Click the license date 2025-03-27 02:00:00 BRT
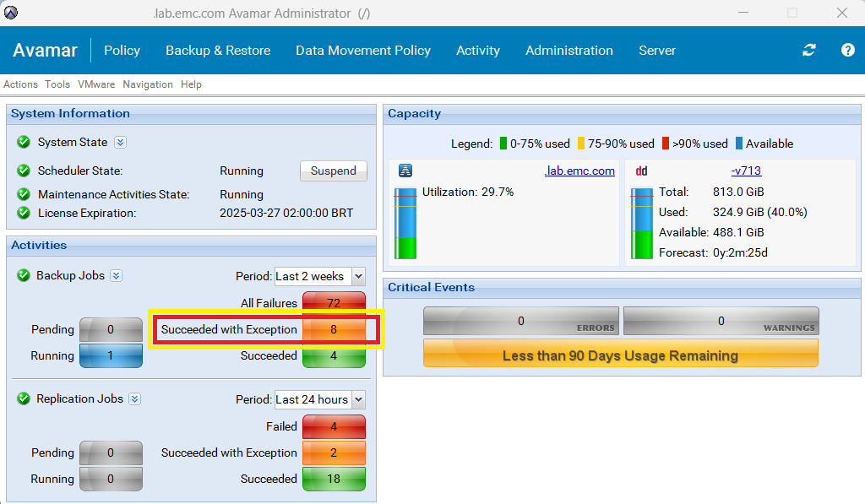 (286, 213)
